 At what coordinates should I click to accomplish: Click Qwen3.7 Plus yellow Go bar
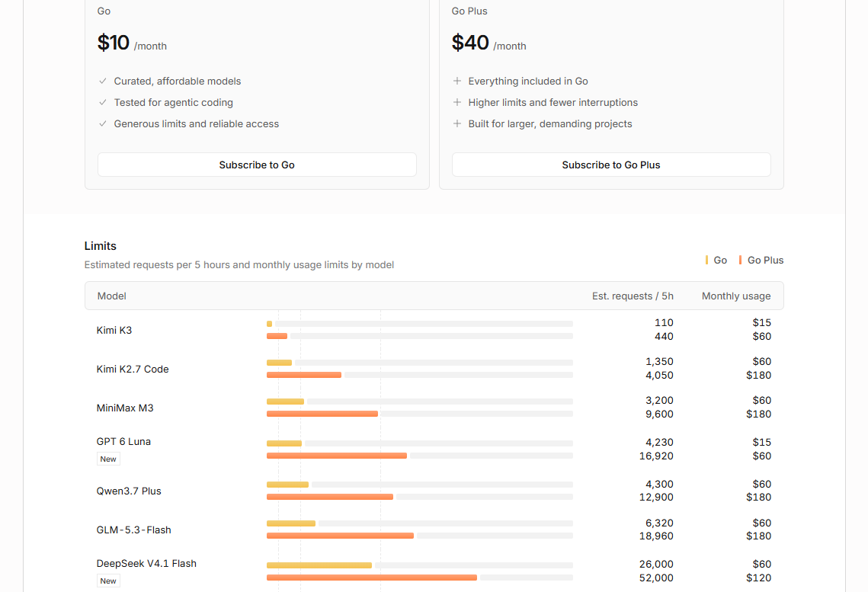click(287, 485)
